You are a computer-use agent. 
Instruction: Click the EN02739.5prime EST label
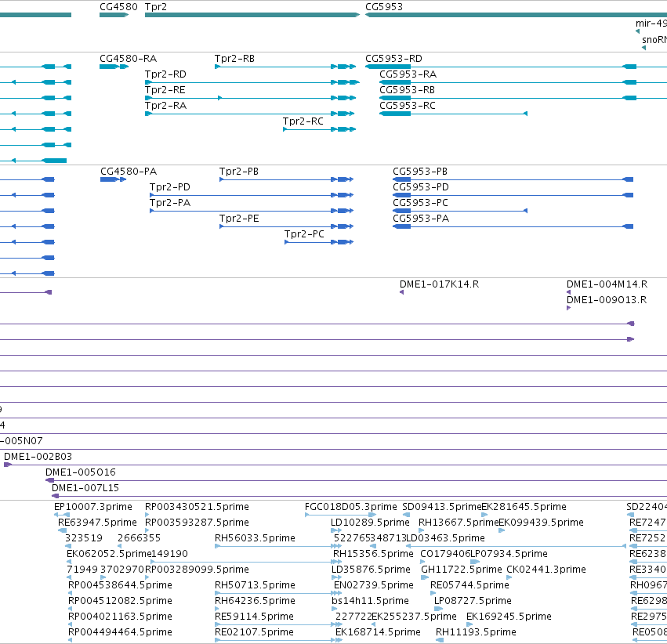tap(374, 586)
